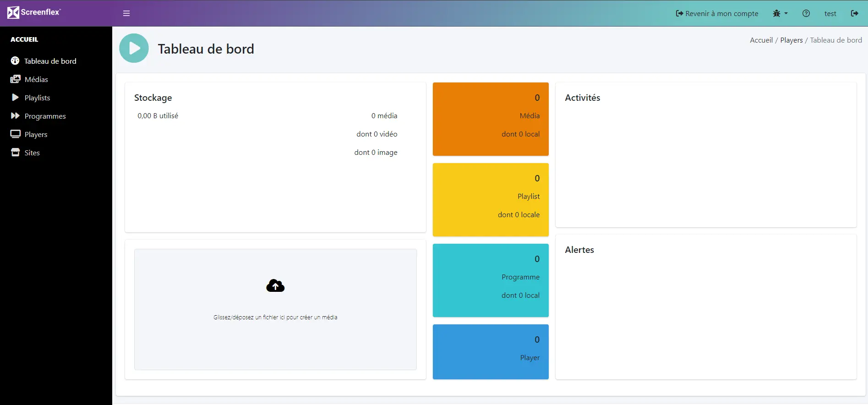The width and height of the screenshot is (868, 405).
Task: Open the help question mark icon
Action: (x=806, y=13)
